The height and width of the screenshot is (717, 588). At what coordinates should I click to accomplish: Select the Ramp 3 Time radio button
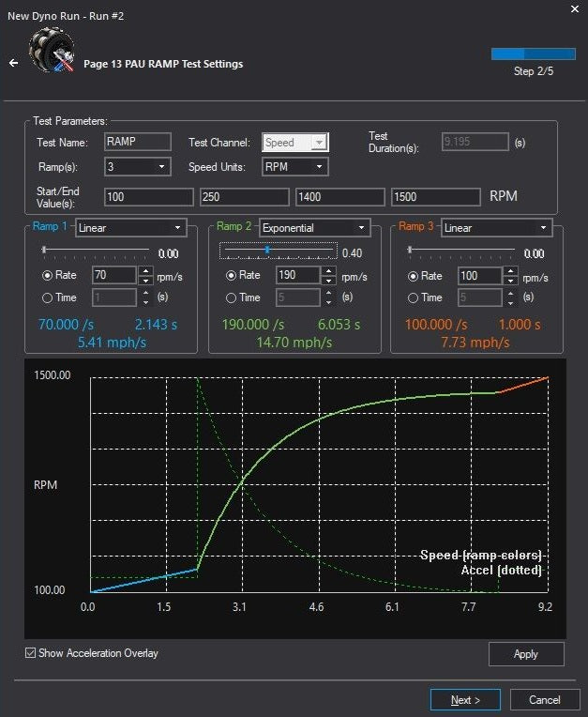click(x=413, y=298)
